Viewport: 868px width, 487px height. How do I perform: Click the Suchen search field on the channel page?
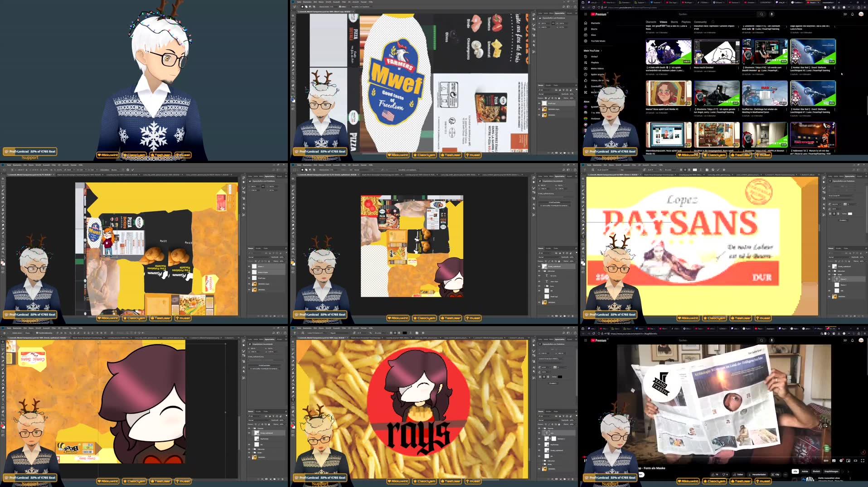[x=716, y=14]
